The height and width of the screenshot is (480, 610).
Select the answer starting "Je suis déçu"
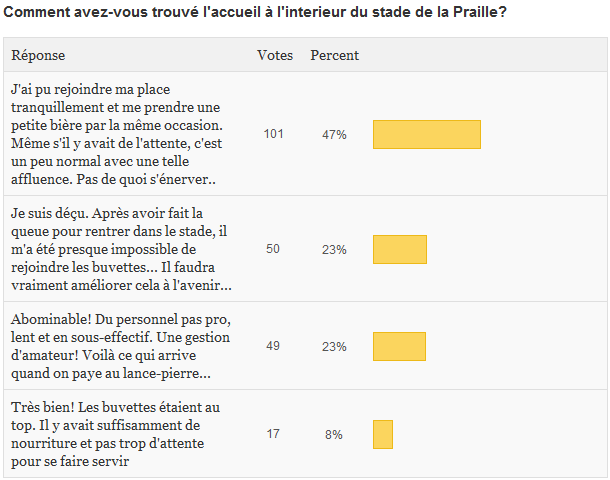pyautogui.click(x=120, y=249)
